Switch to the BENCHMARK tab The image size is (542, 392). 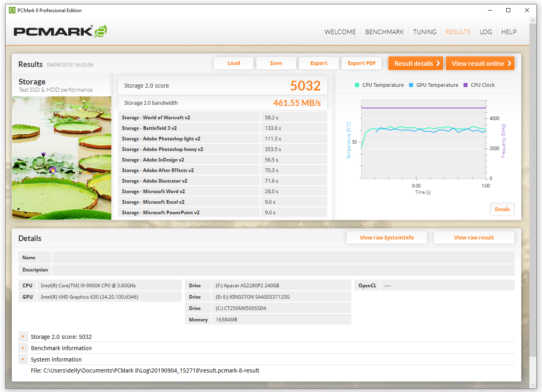(x=384, y=32)
